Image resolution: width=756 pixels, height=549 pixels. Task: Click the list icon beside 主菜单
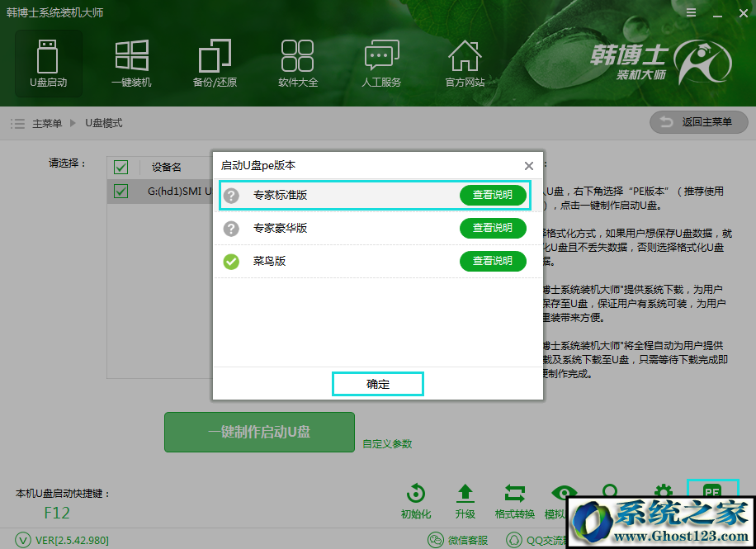pyautogui.click(x=18, y=124)
